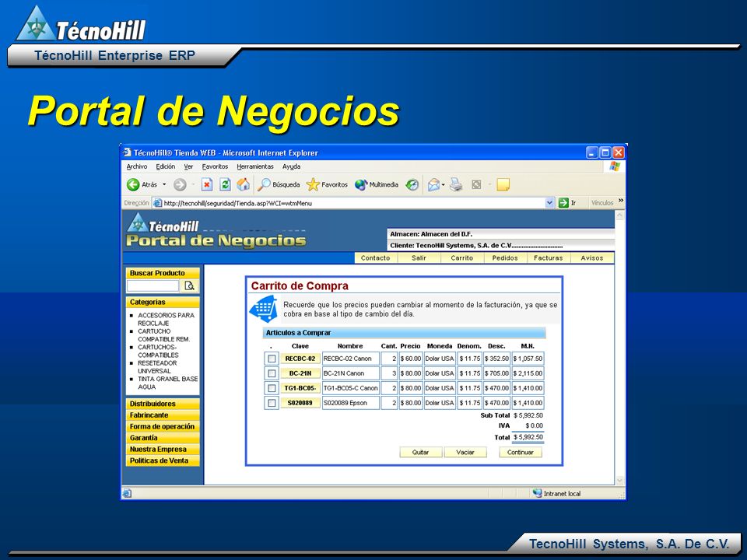The width and height of the screenshot is (747, 560).
Task: Select category TINTA GRANEL BASE AGUA
Action: 168,383
